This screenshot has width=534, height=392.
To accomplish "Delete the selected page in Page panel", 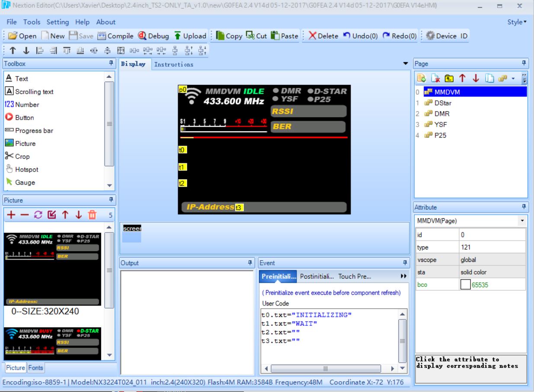I will click(x=435, y=79).
